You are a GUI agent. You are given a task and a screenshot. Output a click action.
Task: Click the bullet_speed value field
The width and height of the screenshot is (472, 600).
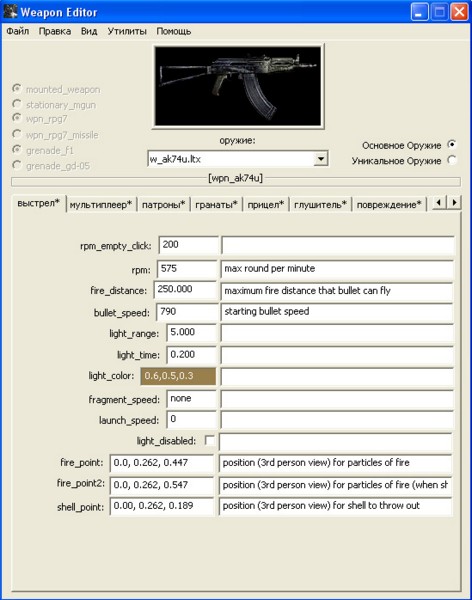[x=187, y=312]
